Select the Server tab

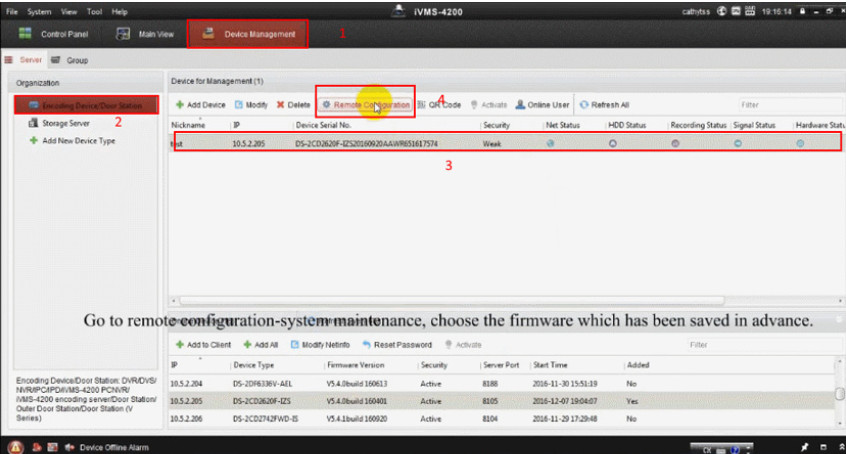click(x=23, y=60)
